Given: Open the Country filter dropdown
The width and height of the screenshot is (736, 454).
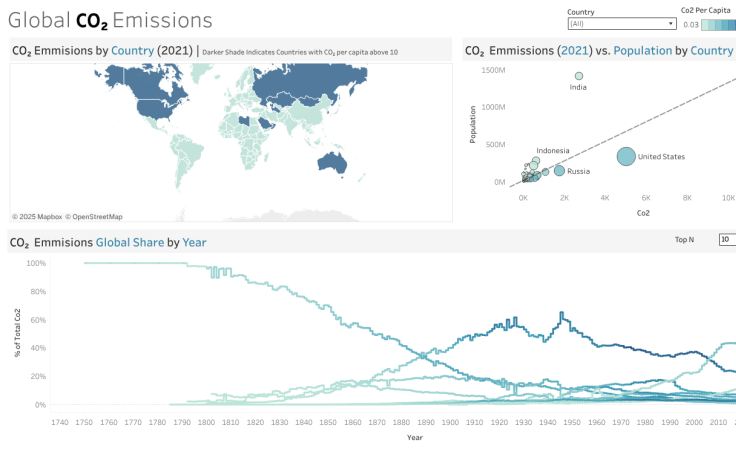Looking at the screenshot, I should tap(622, 23).
